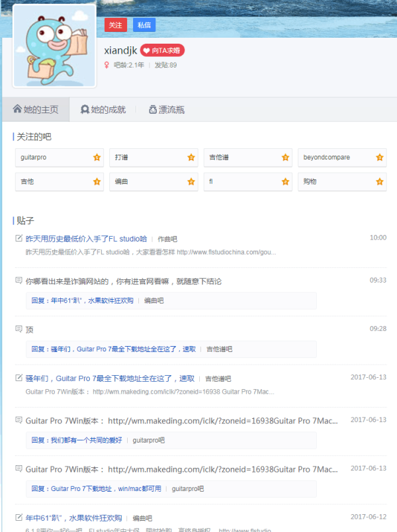Toggle the star on beyondcompare forum

(380, 157)
